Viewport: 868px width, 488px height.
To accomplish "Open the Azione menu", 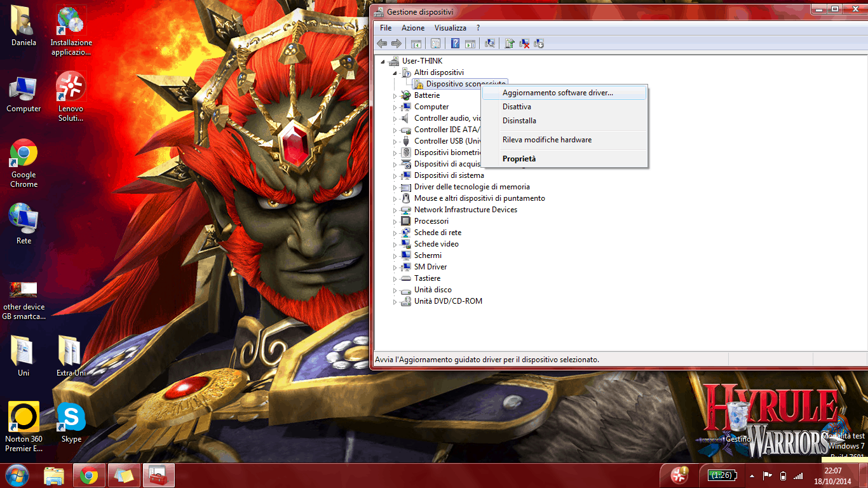I will (413, 28).
